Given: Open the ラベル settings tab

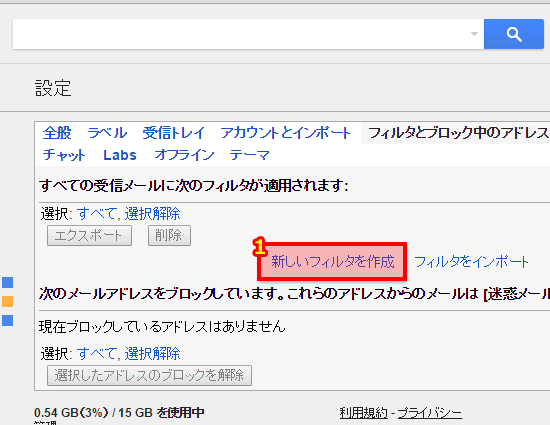Looking at the screenshot, I should click(x=107, y=133).
